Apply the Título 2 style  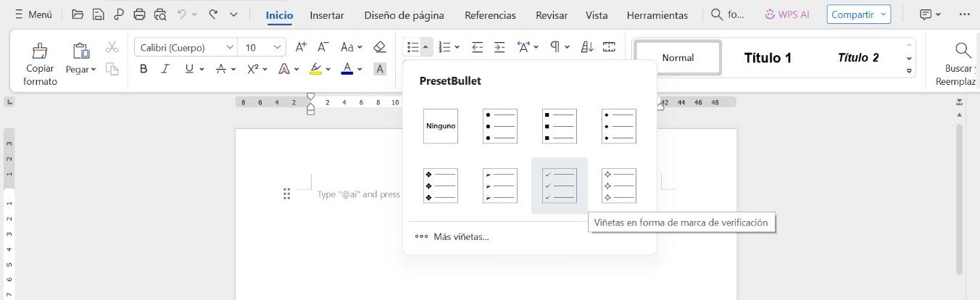pos(858,58)
